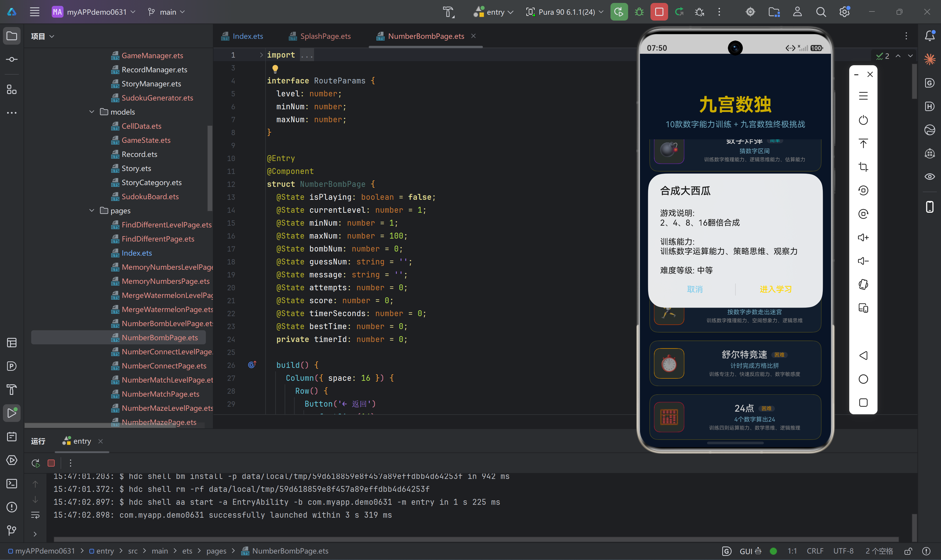This screenshot has width=941, height=560.
Task: Open the main branch dropdown
Action: click(166, 12)
